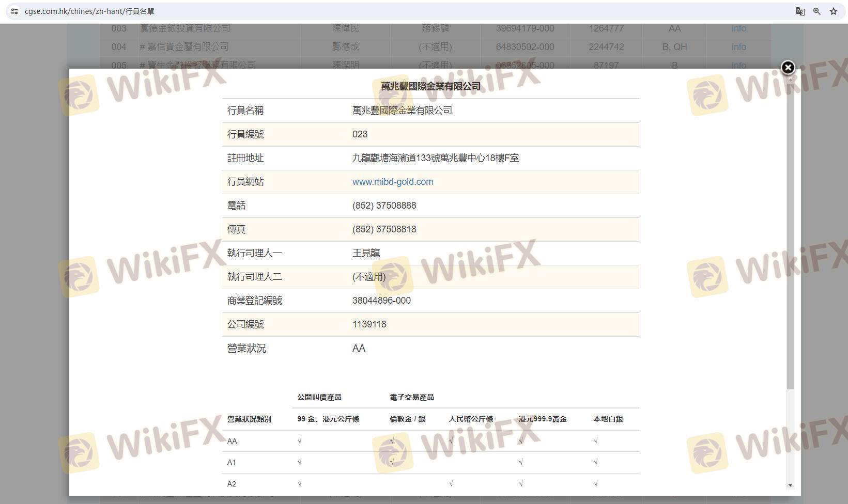Select the 公司編號 label
848x504 pixels.
pyautogui.click(x=245, y=324)
